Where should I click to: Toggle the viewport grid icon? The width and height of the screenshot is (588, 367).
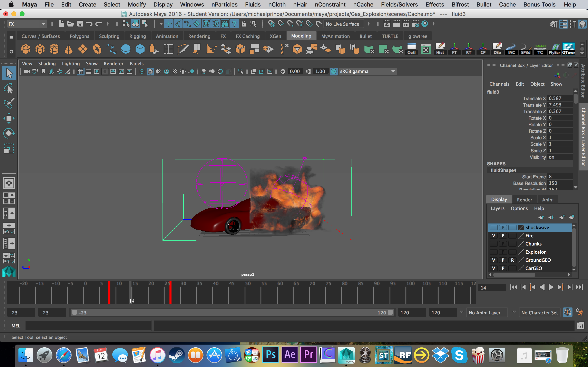(80, 72)
